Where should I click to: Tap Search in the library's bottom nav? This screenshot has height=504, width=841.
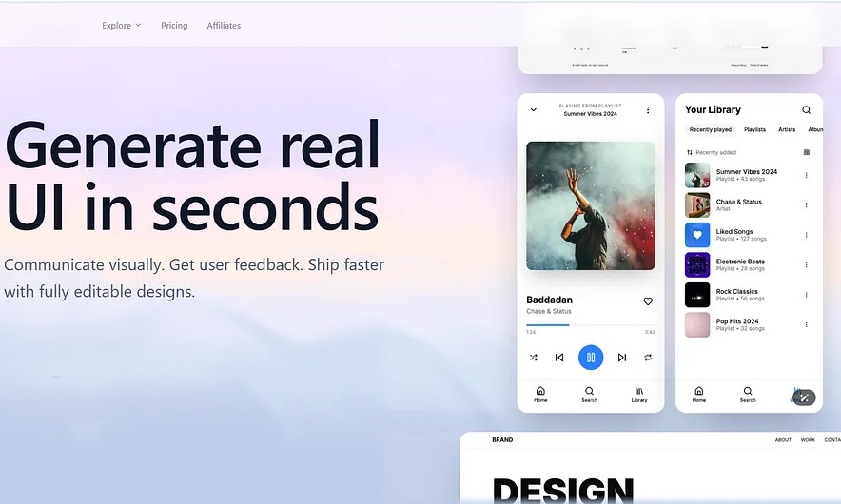click(x=748, y=394)
